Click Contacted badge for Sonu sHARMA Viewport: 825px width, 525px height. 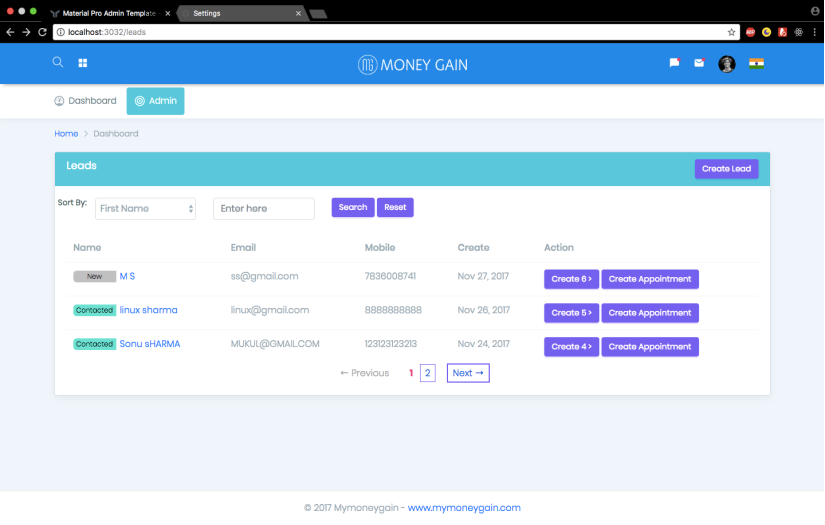[x=94, y=344]
